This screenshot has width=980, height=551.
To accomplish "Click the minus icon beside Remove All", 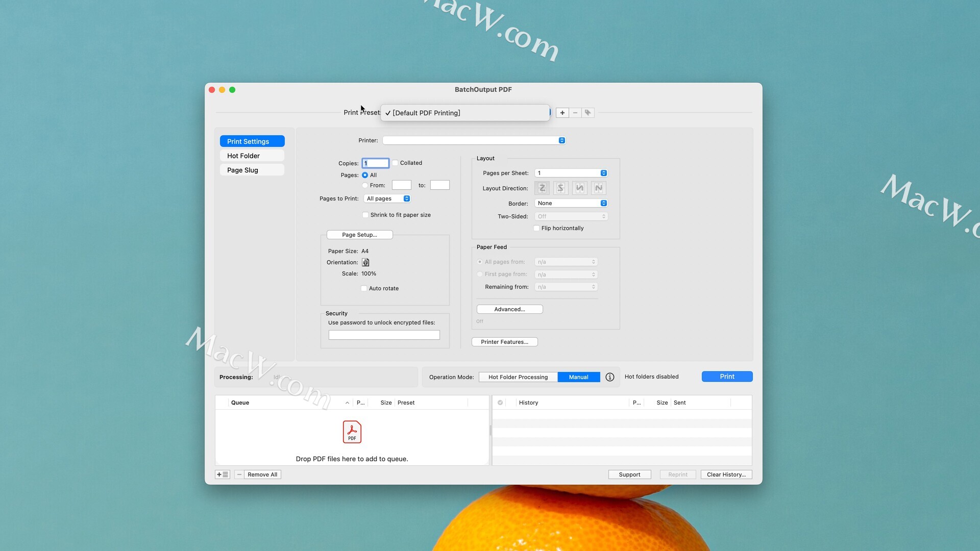I will (239, 474).
